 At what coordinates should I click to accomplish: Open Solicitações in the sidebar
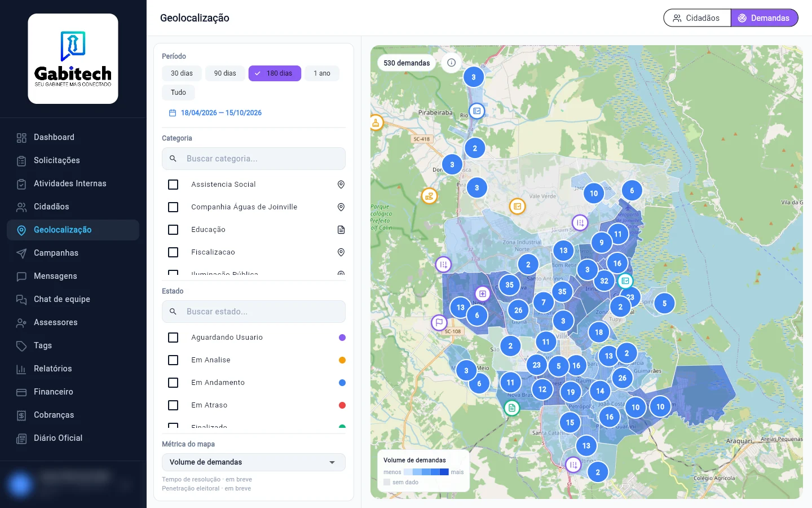[x=73, y=160]
